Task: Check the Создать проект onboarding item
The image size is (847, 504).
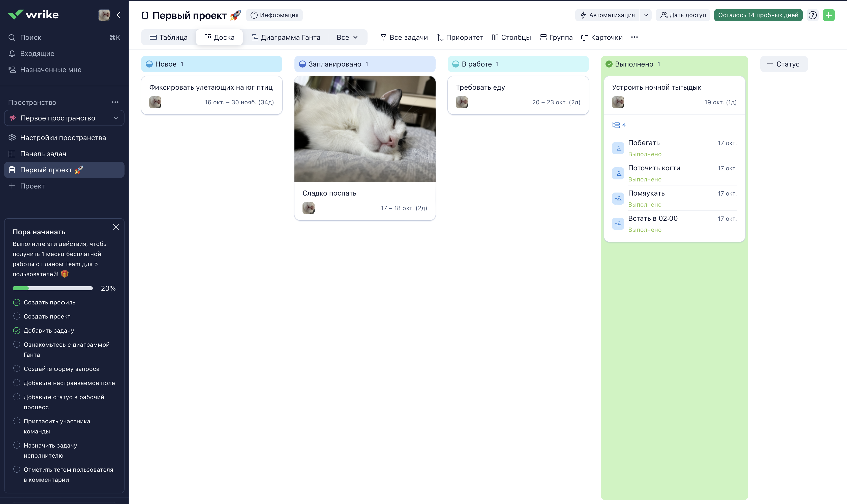Action: pyautogui.click(x=17, y=316)
